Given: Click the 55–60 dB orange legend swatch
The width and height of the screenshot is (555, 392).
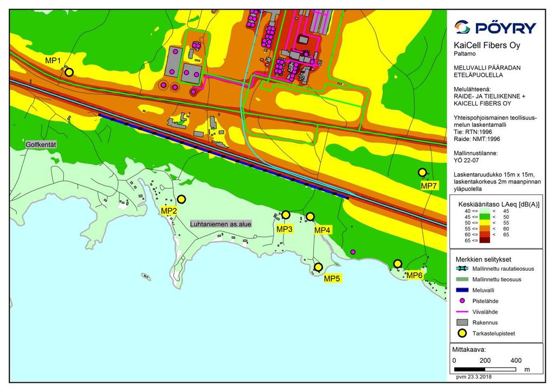Looking at the screenshot, I should click(x=485, y=228).
